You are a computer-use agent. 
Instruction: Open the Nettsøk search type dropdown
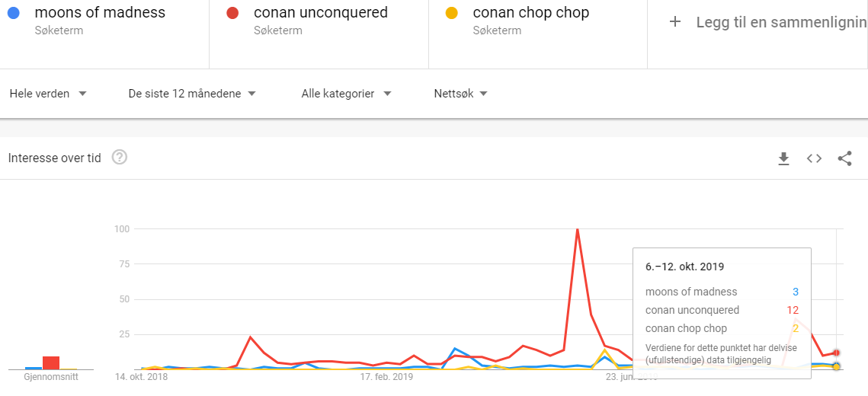[x=460, y=94]
